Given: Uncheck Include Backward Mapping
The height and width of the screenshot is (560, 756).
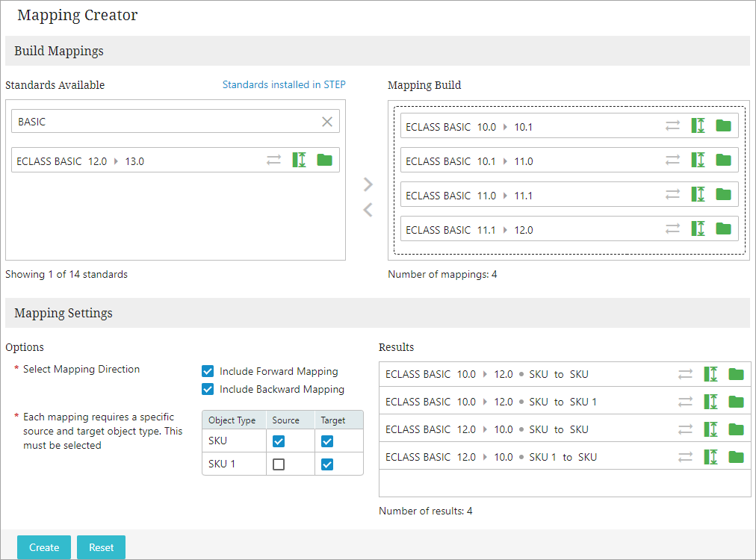Looking at the screenshot, I should tap(208, 389).
